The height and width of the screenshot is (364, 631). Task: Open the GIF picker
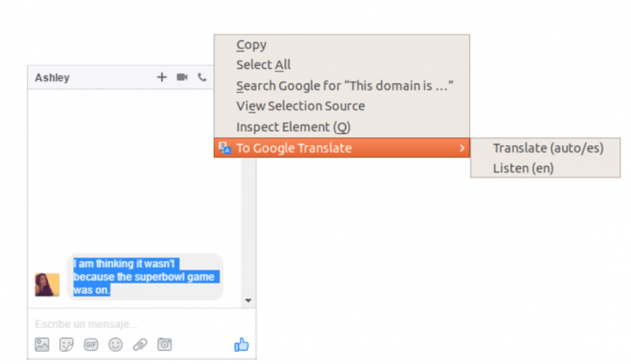point(91,345)
